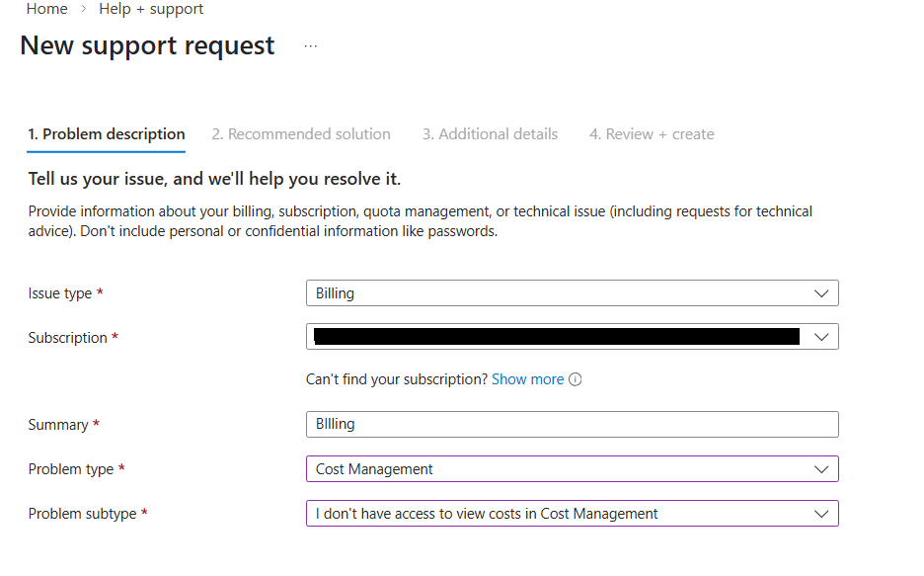Image resolution: width=924 pixels, height=576 pixels.
Task: Click the text Can't find your subscription?
Action: coord(397,379)
